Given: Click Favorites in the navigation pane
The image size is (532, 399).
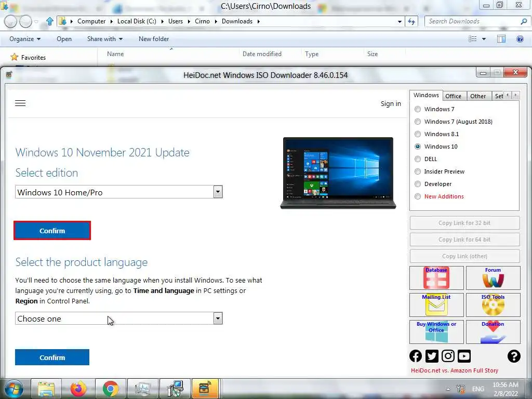Looking at the screenshot, I should [x=33, y=58].
